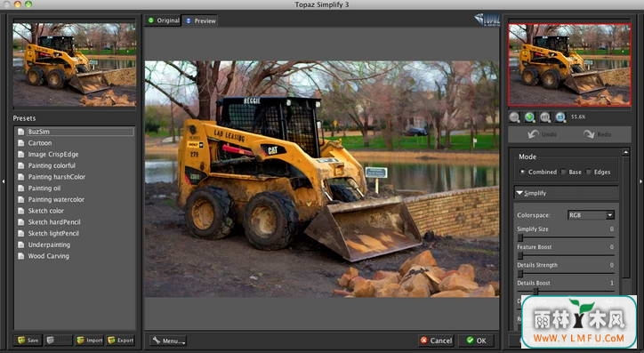The image size is (644, 353).
Task: Click the navigator thumbnail with red border
Action: [x=569, y=65]
